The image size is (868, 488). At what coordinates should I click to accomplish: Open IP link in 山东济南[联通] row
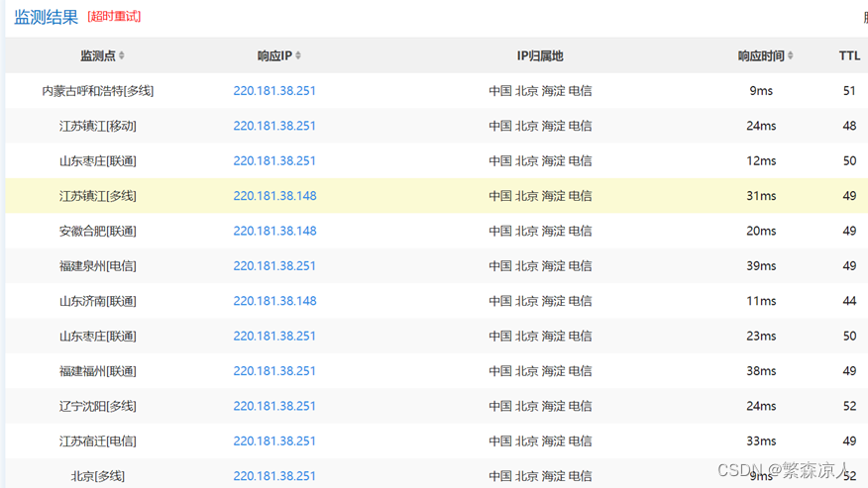[x=275, y=301]
